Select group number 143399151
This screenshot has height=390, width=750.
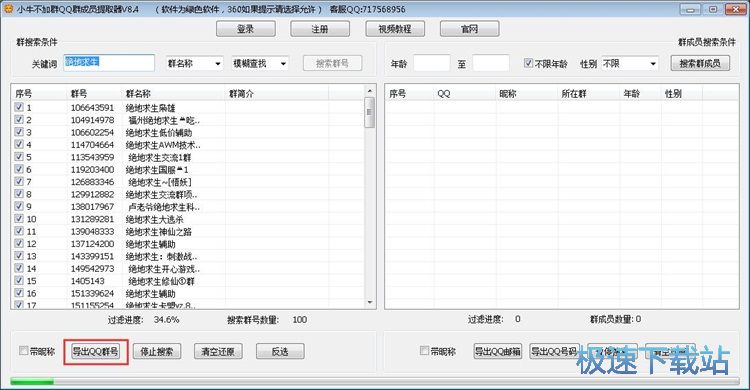pos(92,256)
